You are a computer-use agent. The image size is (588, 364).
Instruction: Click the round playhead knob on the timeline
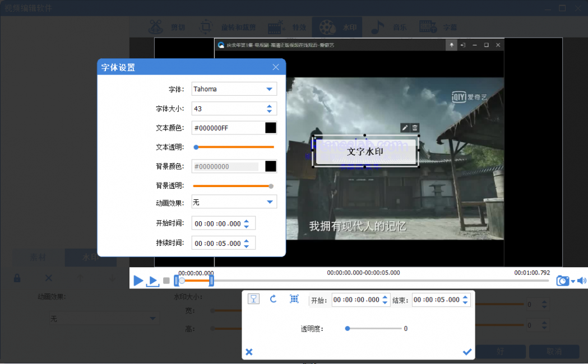point(182,281)
